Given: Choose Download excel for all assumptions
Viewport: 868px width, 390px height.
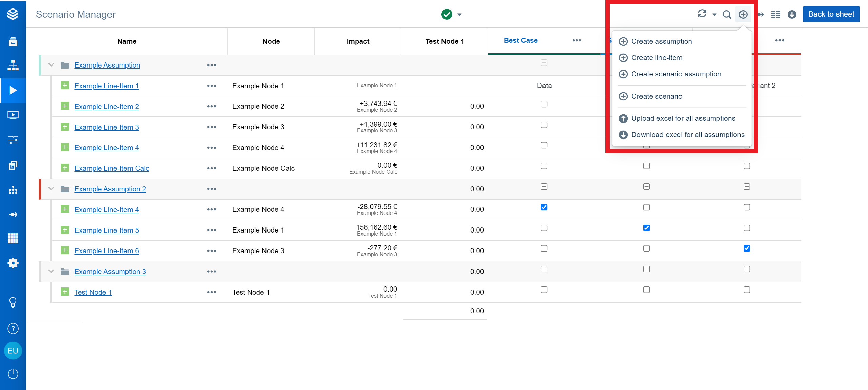Looking at the screenshot, I should pos(688,135).
